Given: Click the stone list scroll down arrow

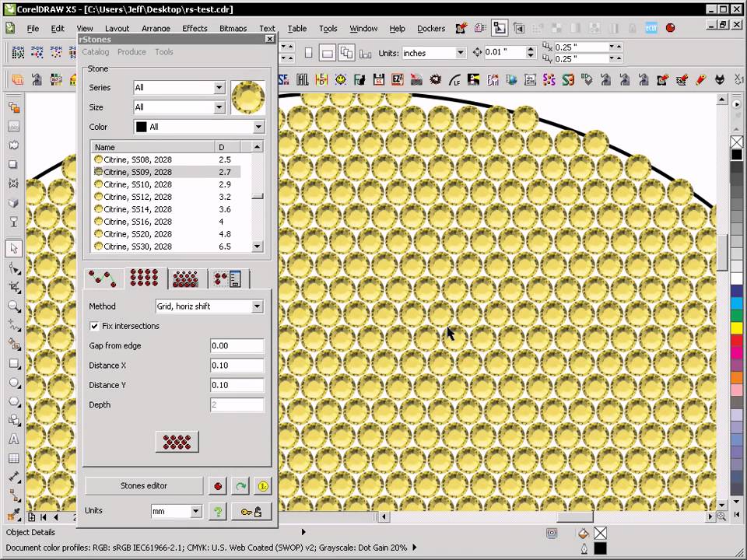Looking at the screenshot, I should [x=258, y=247].
